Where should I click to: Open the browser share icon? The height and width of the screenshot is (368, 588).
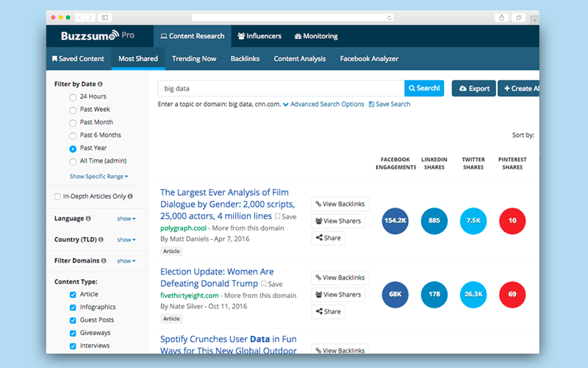(x=501, y=18)
